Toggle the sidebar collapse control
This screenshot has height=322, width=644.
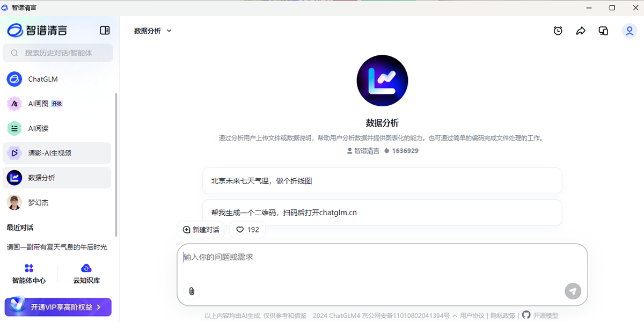(105, 31)
